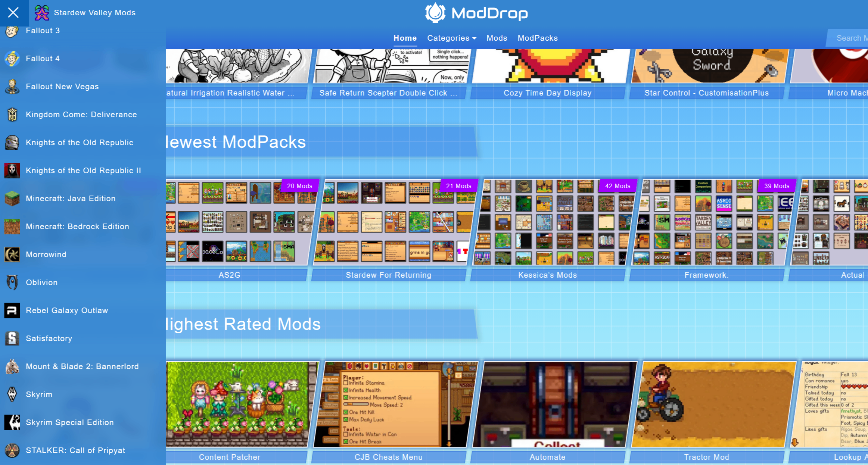
Task: Select the Morrowind game icon
Action: pyautogui.click(x=12, y=255)
